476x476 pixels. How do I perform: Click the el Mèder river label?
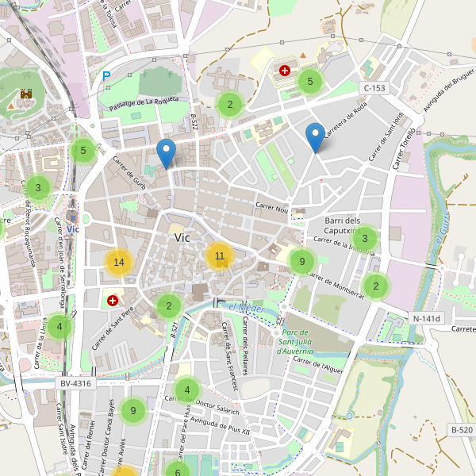[247, 308]
